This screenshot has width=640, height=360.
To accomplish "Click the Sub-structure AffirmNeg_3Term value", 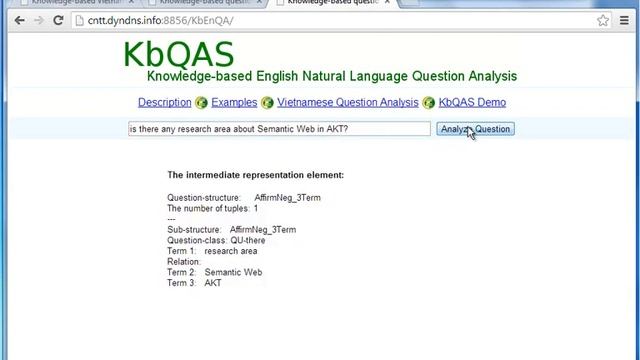I will point(263,230).
